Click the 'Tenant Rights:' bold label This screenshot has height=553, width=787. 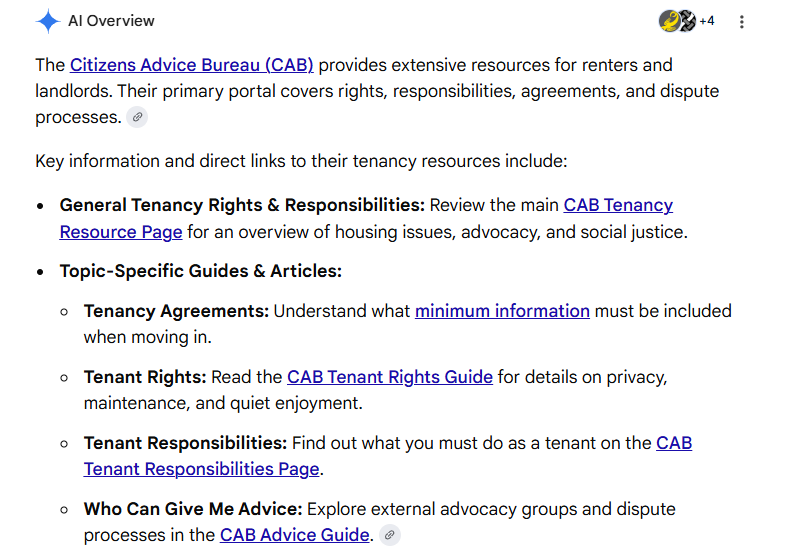(x=145, y=377)
